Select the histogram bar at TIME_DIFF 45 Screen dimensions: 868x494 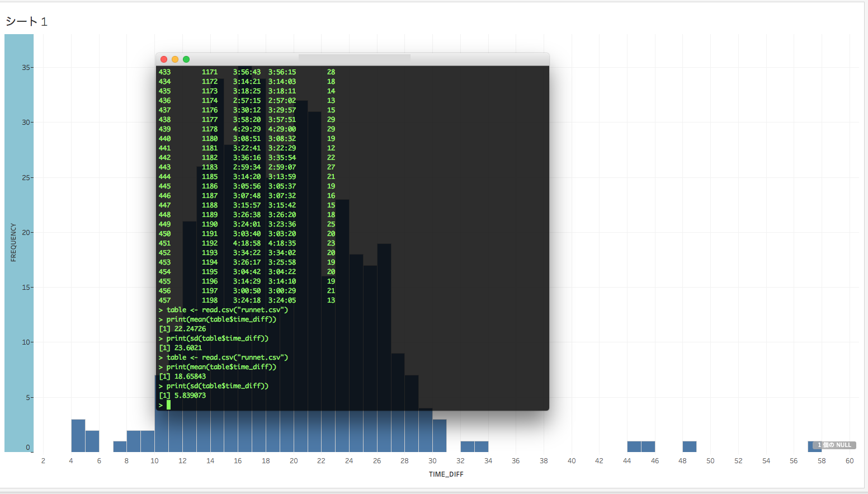tap(648, 446)
